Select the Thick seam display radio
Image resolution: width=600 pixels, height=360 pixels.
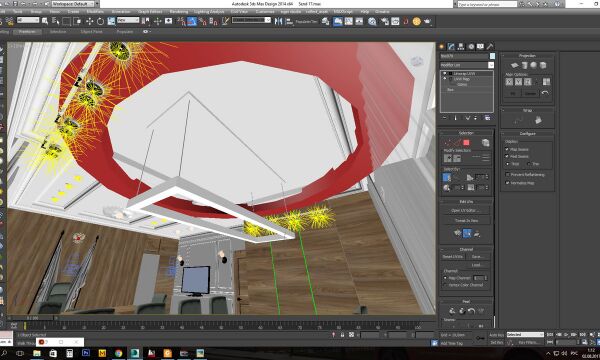click(x=508, y=163)
